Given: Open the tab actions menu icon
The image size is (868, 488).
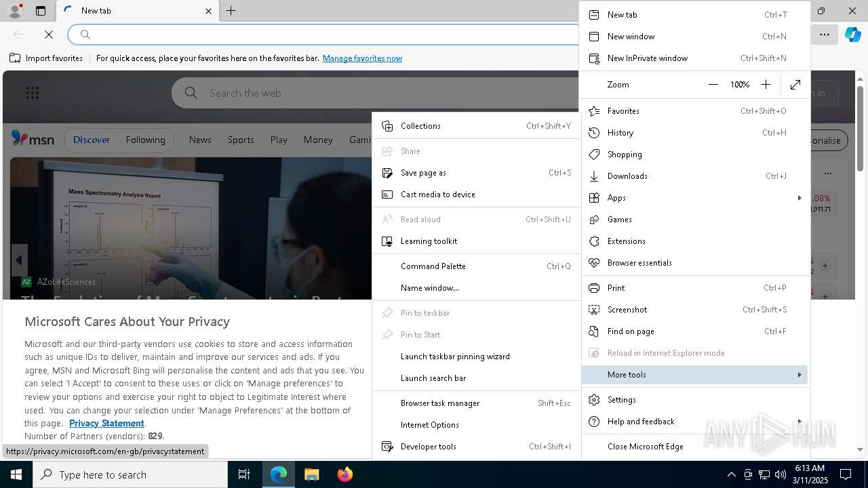Looking at the screenshot, I should [41, 11].
